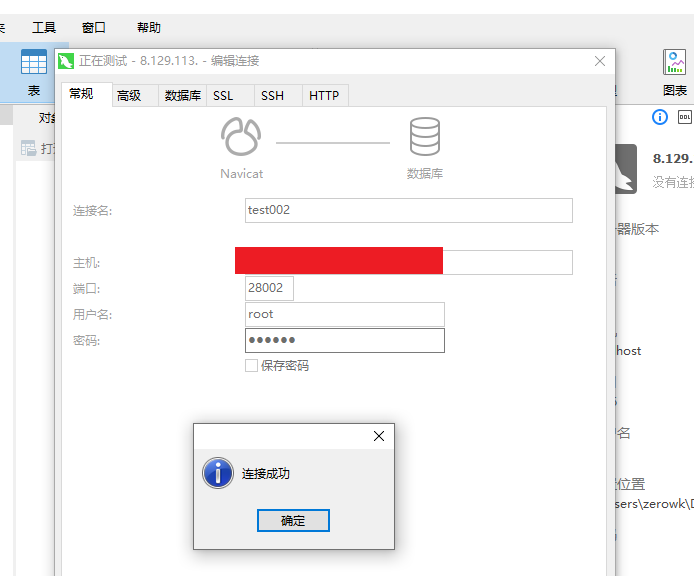The width and height of the screenshot is (694, 576).
Task: Click the 主机 host input field
Action: tap(409, 262)
